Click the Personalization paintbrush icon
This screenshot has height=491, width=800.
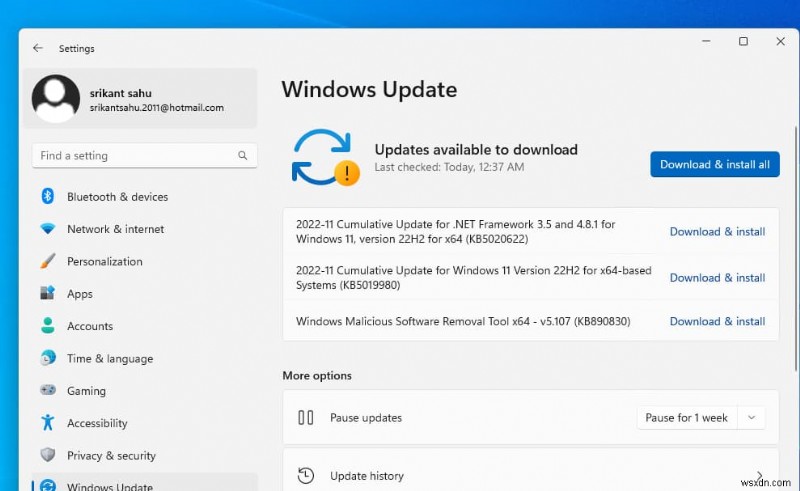click(47, 261)
